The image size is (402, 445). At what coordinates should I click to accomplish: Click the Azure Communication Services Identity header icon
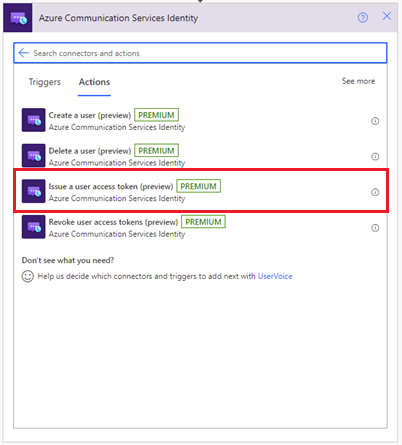tap(18, 18)
